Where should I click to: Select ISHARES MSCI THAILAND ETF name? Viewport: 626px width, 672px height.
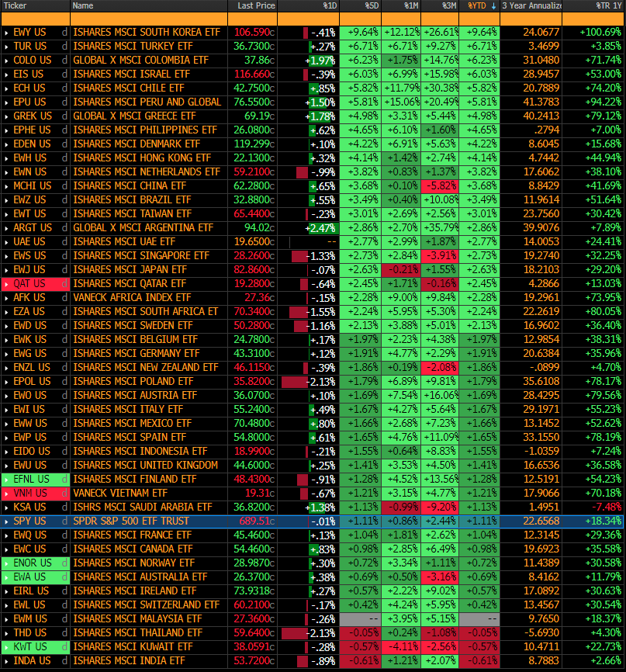click(137, 633)
